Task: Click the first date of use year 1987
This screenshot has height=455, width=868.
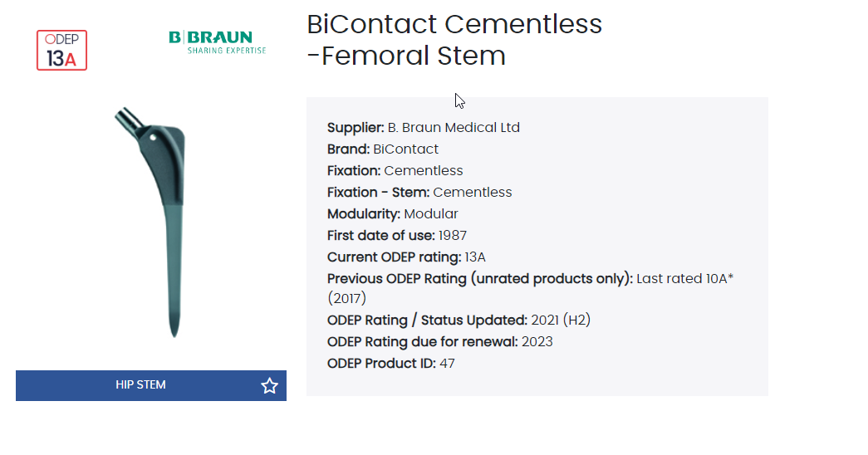Action: pos(453,236)
